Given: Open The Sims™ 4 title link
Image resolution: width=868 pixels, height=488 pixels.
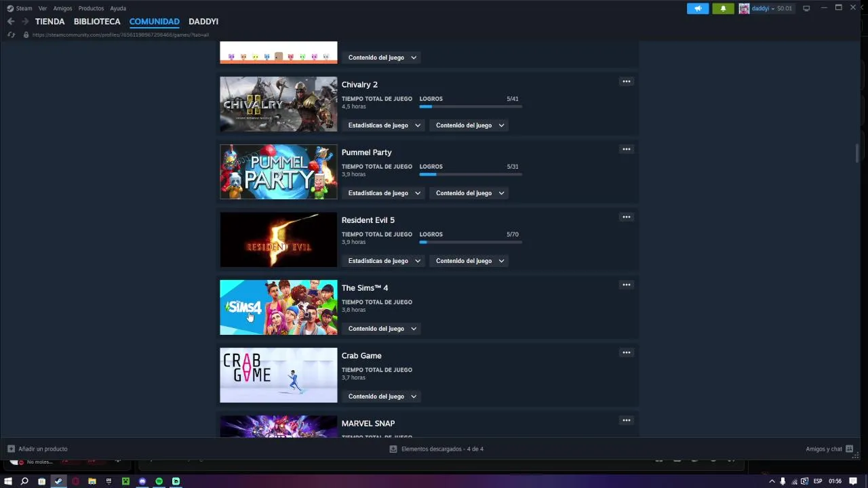Looking at the screenshot, I should [x=365, y=288].
